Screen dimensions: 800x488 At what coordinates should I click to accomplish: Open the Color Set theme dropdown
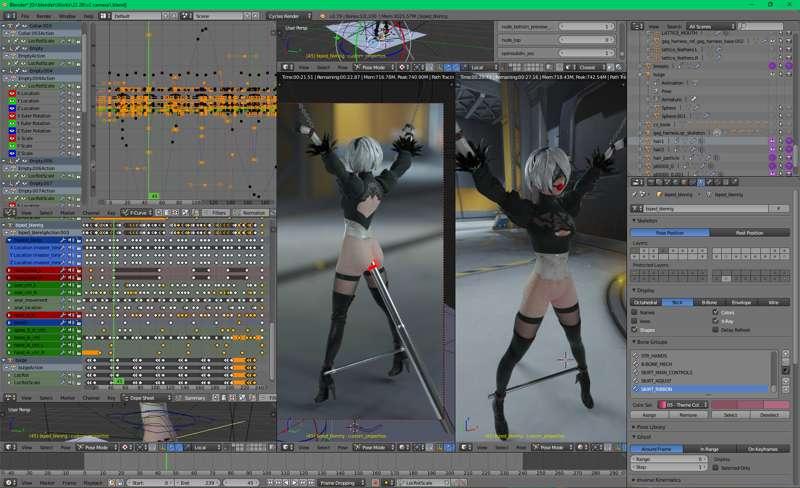click(683, 405)
